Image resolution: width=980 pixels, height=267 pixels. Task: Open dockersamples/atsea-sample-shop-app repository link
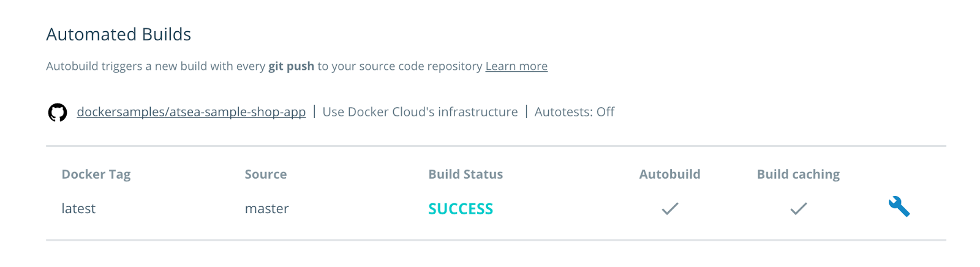click(191, 112)
